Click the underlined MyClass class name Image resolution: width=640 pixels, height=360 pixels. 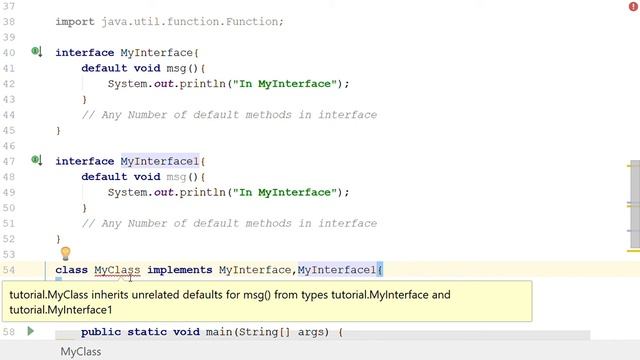117,270
